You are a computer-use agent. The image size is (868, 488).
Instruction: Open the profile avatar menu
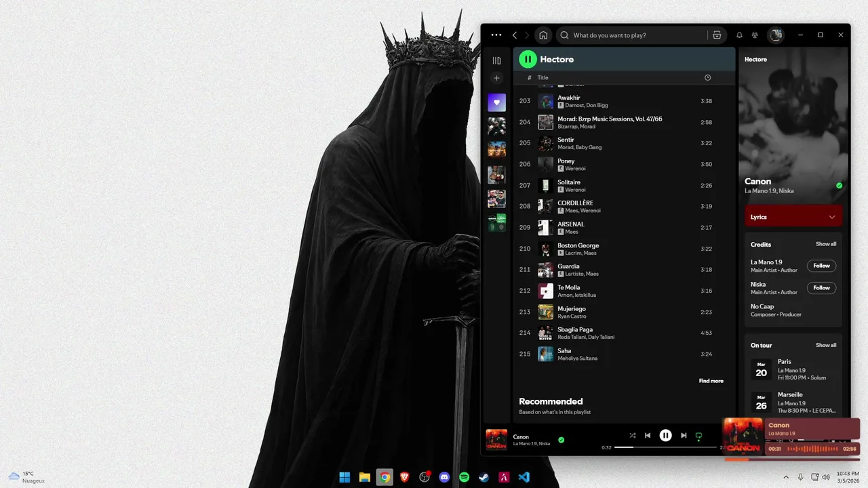(776, 35)
